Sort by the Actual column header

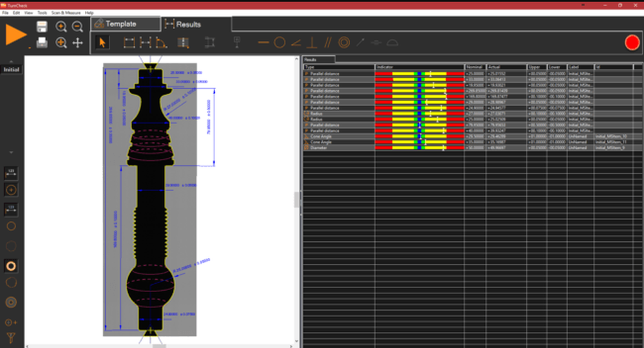pyautogui.click(x=506, y=67)
